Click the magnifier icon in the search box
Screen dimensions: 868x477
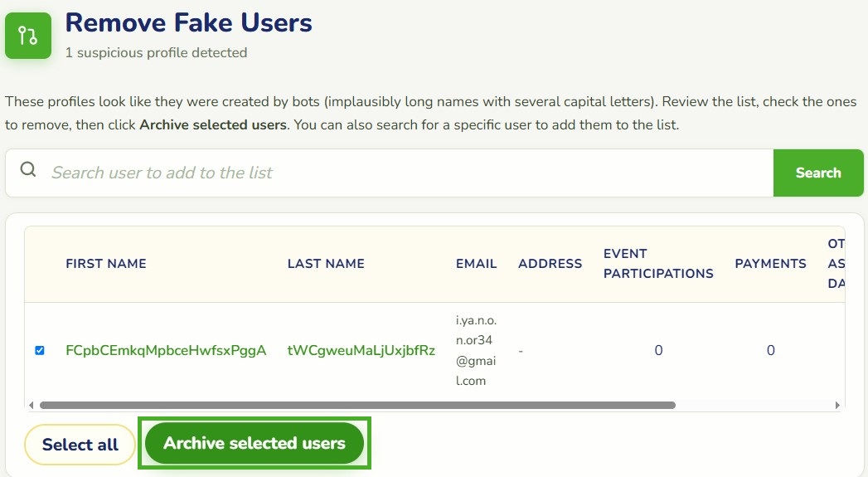(28, 169)
